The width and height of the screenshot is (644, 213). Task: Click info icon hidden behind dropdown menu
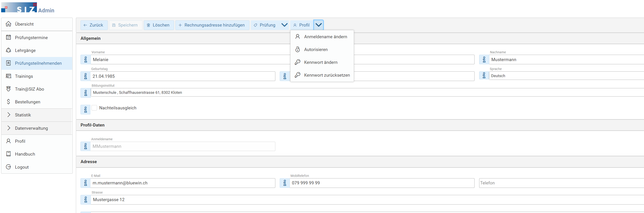point(285,76)
